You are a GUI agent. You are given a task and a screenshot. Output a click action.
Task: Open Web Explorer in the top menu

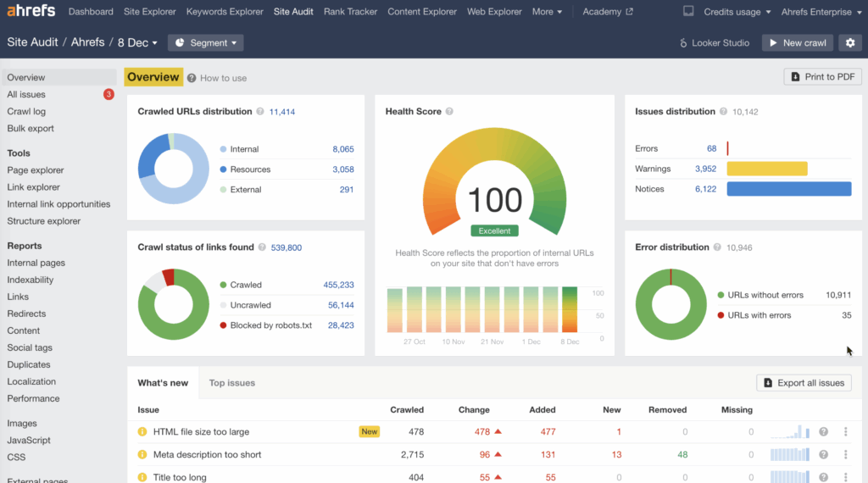(x=494, y=11)
